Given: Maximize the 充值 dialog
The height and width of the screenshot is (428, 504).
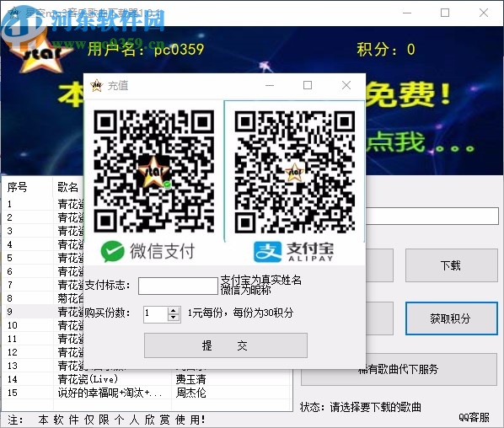Looking at the screenshot, I should [308, 85].
